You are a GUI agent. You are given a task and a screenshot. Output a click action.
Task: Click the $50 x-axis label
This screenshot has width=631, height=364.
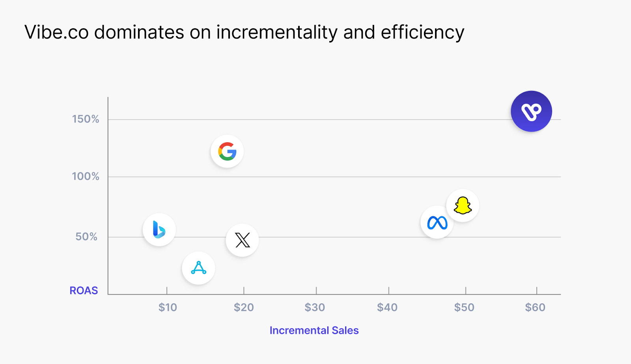[x=464, y=308]
